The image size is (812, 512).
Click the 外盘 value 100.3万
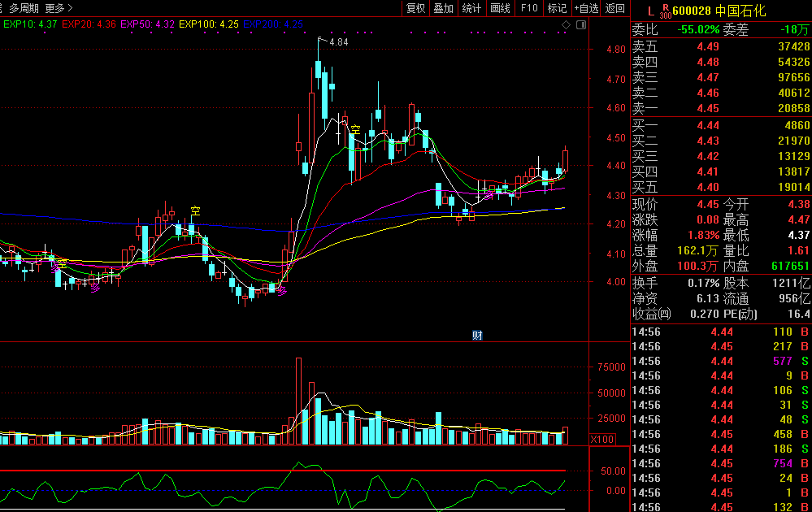697,267
